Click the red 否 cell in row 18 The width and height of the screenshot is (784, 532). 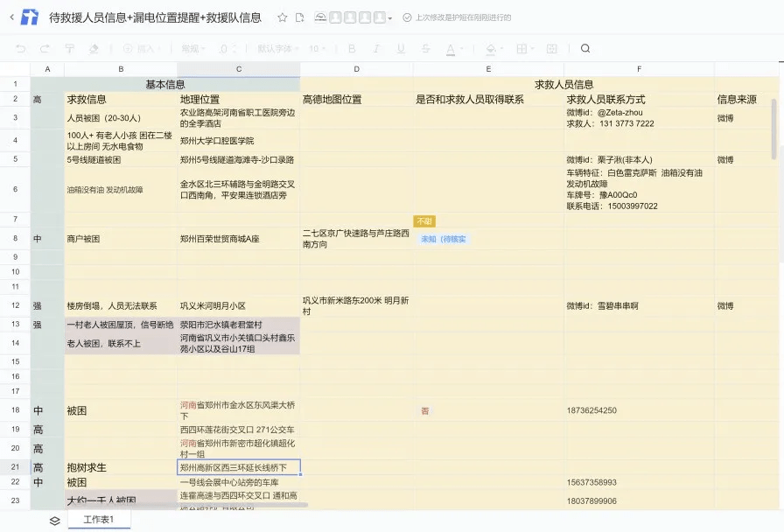(425, 411)
